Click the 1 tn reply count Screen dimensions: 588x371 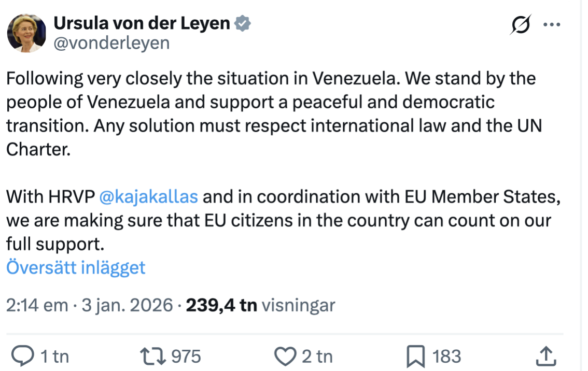click(x=54, y=356)
